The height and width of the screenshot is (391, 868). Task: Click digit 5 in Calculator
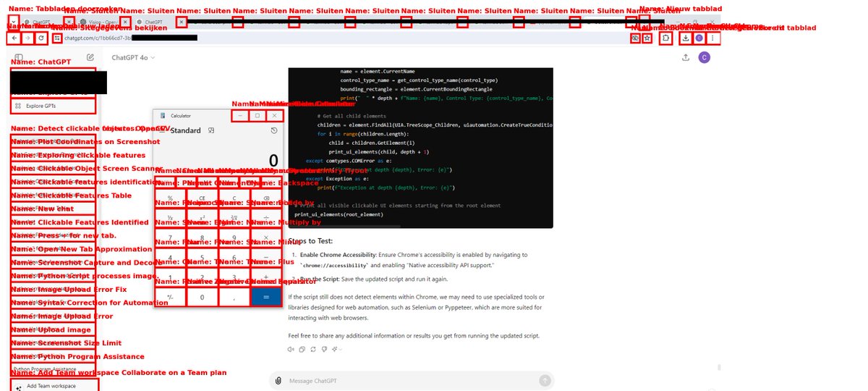203,257
